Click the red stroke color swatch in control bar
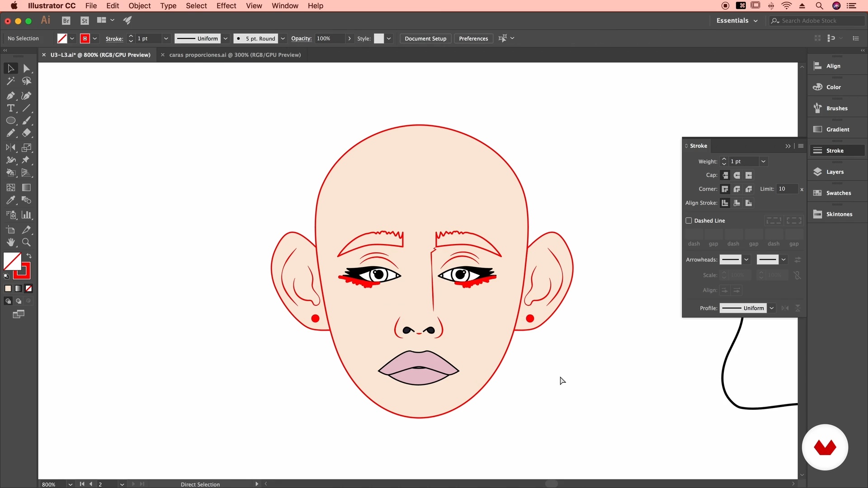The width and height of the screenshot is (868, 488). click(x=85, y=39)
